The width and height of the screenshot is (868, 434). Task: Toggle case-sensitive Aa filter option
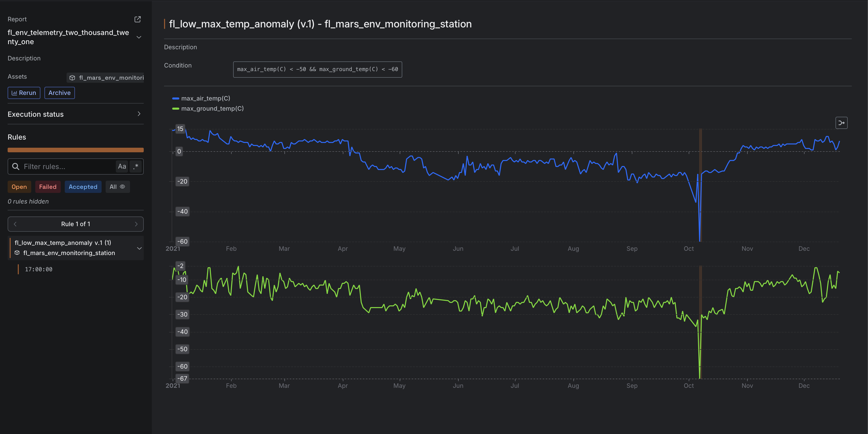coord(122,166)
